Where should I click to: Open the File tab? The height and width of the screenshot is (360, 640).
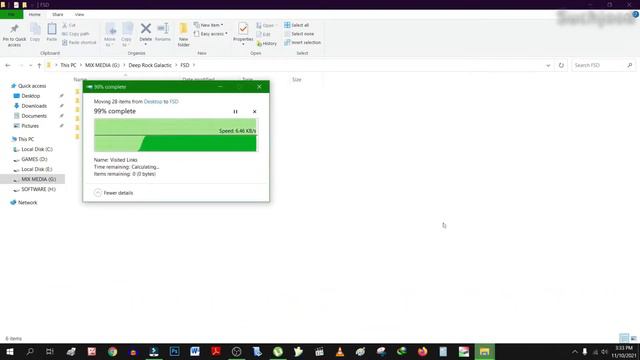(x=11, y=14)
